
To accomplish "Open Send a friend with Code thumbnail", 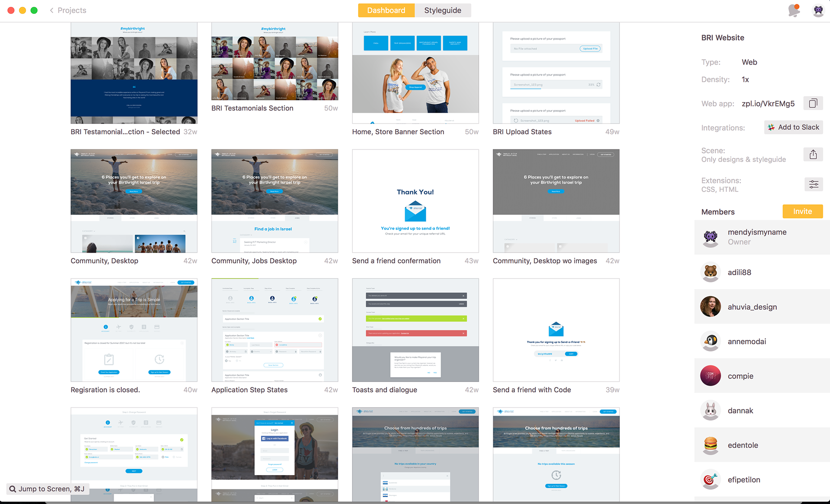I will click(556, 330).
